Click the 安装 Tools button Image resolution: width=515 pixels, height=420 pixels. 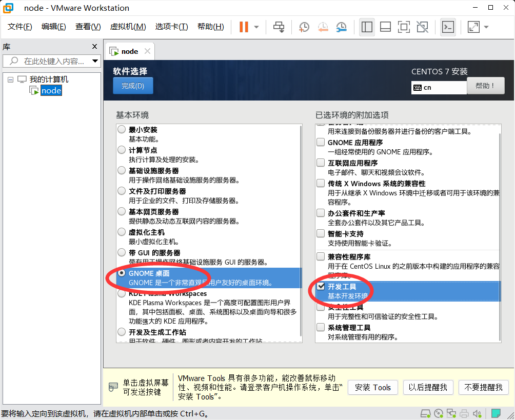click(x=372, y=388)
